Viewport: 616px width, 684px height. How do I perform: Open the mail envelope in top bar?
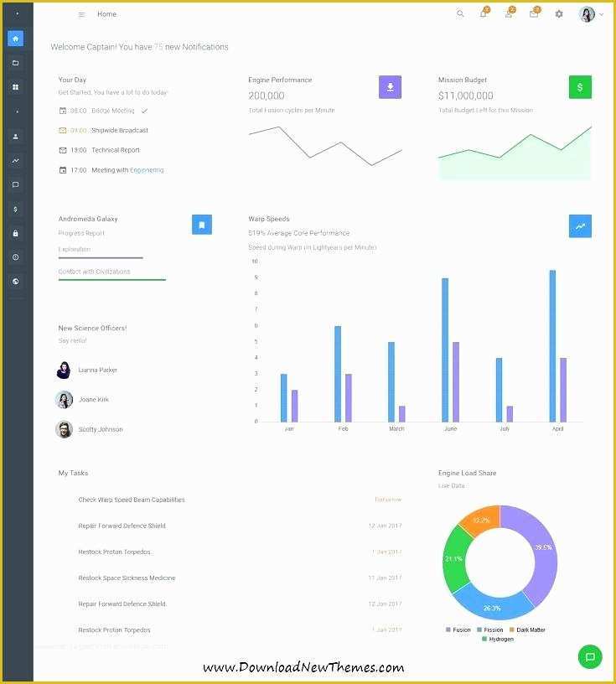point(535,13)
